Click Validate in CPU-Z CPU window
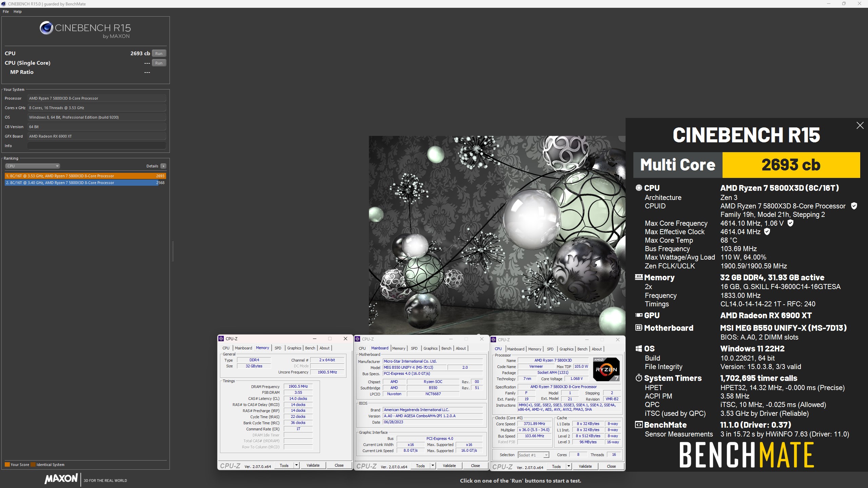Image resolution: width=868 pixels, height=488 pixels. [x=585, y=466]
